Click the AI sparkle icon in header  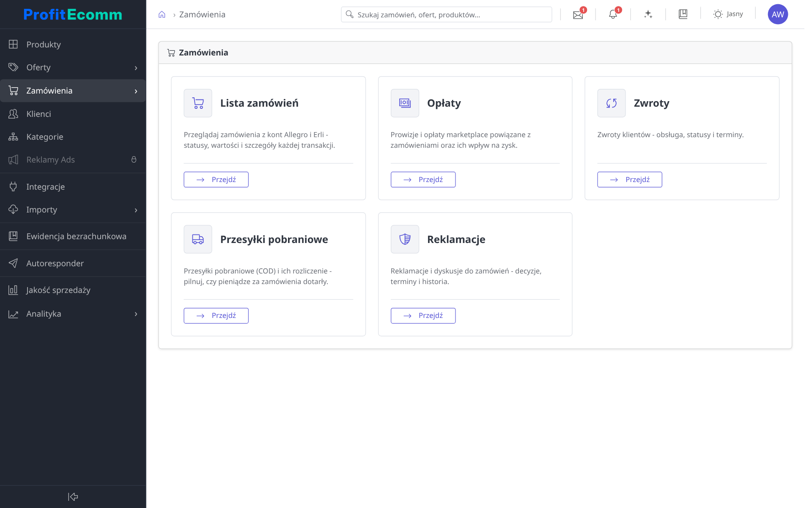pos(648,14)
